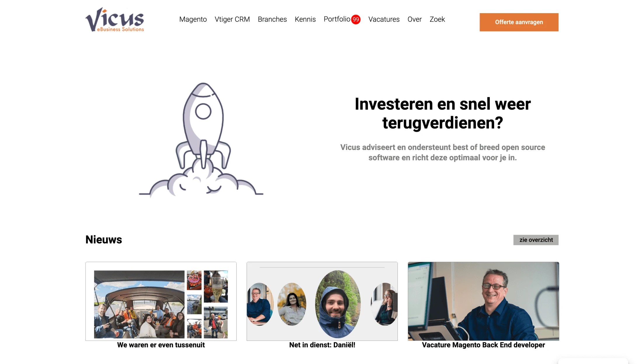This screenshot has width=644, height=364.
Task: Go to the Branches menu
Action: click(x=272, y=19)
